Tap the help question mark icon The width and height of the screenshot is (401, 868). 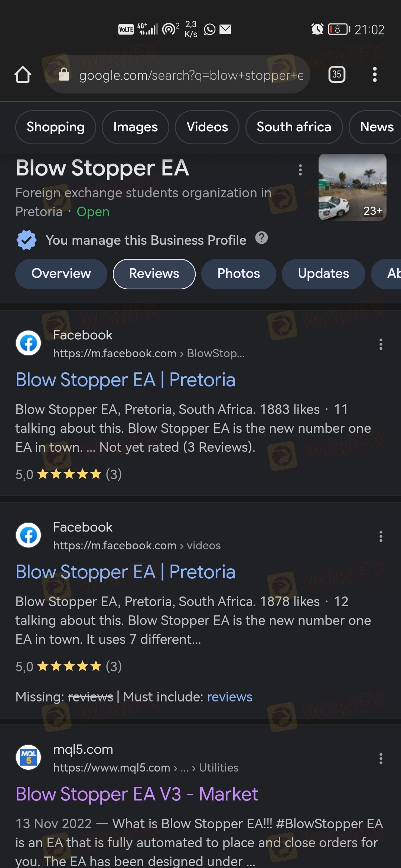261,238
